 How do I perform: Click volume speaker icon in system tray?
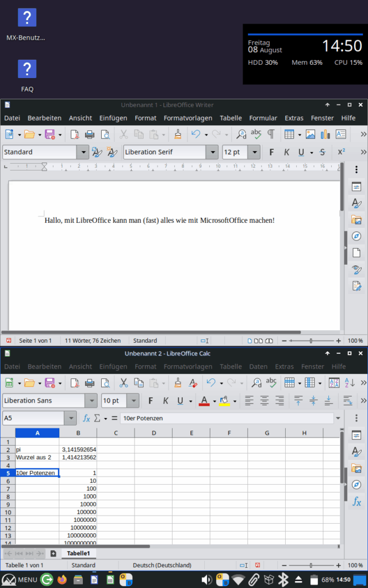(206, 580)
